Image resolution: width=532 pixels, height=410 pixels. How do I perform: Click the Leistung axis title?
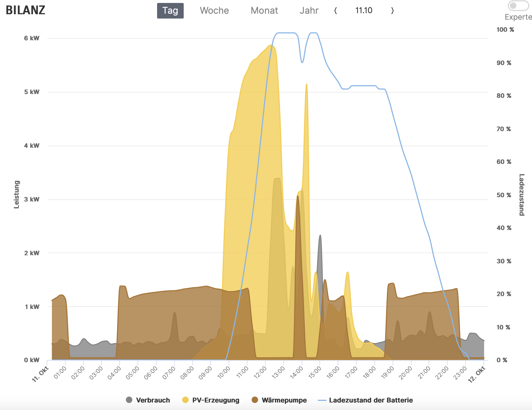[17, 195]
